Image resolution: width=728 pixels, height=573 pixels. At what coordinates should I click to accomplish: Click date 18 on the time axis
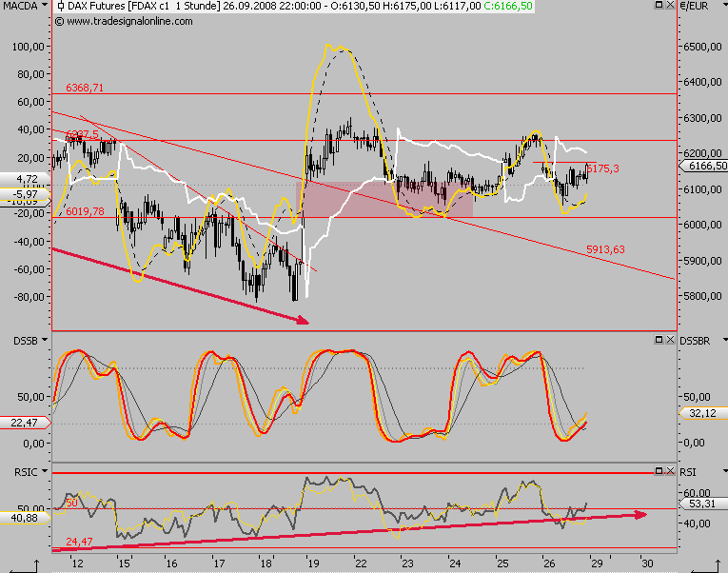pyautogui.click(x=266, y=563)
